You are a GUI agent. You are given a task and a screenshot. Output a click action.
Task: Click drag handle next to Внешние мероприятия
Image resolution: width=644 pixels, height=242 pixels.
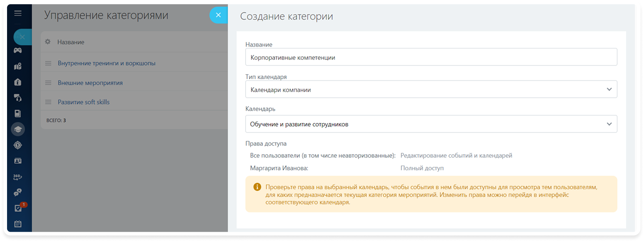point(48,83)
